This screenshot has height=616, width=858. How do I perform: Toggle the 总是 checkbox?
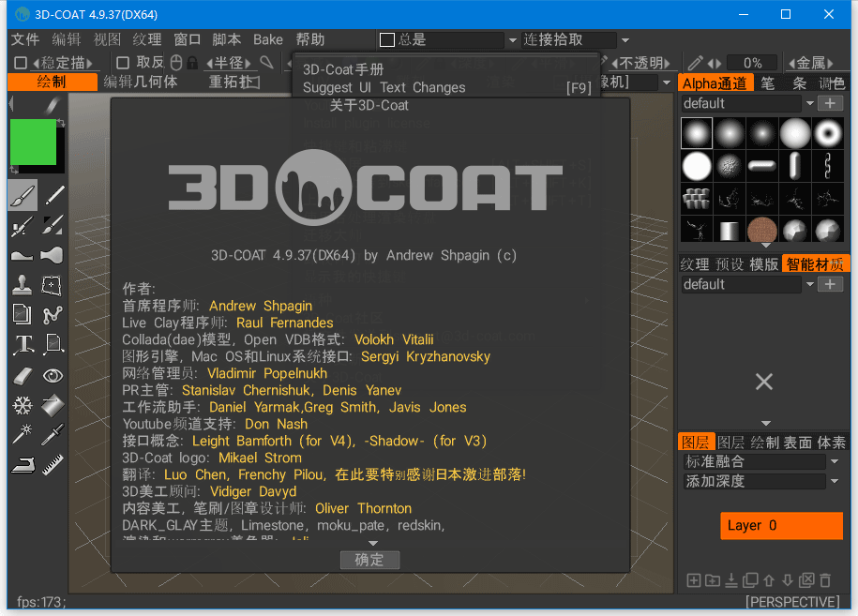coord(387,40)
